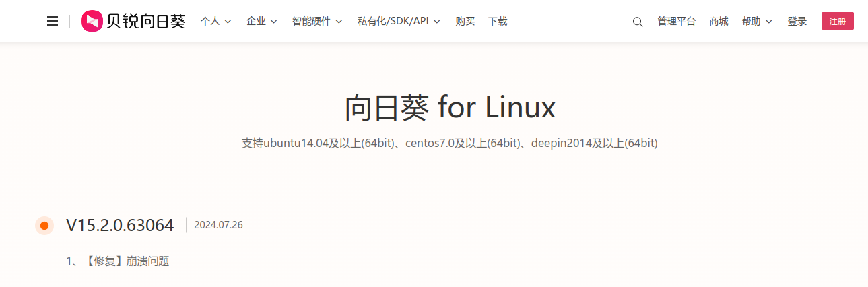Open the search magnifier icon
This screenshot has height=287, width=868.
[638, 22]
